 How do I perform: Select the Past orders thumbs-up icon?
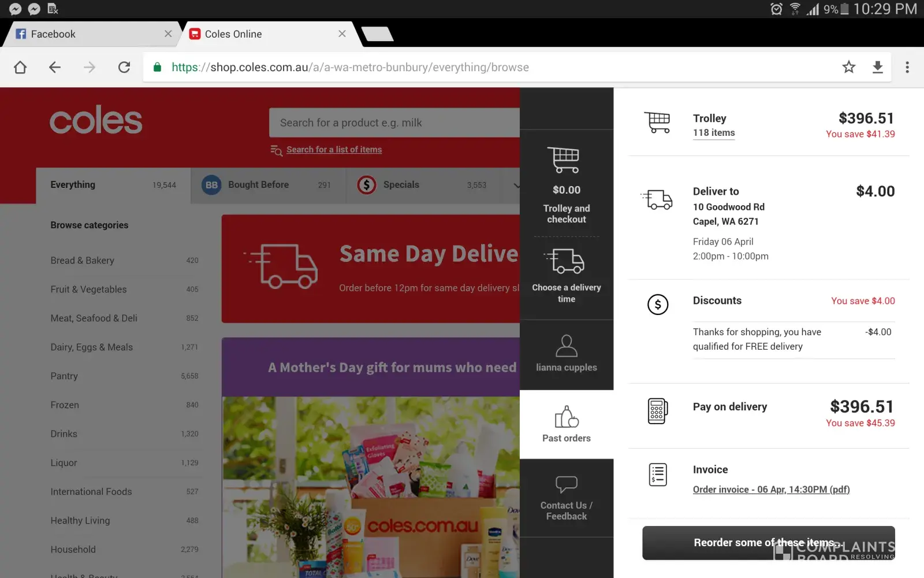tap(566, 417)
